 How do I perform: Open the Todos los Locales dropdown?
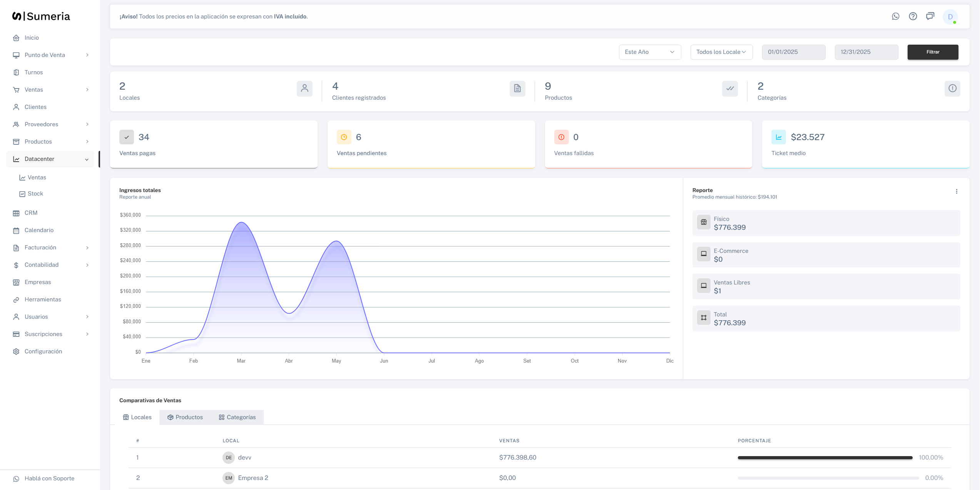click(721, 52)
